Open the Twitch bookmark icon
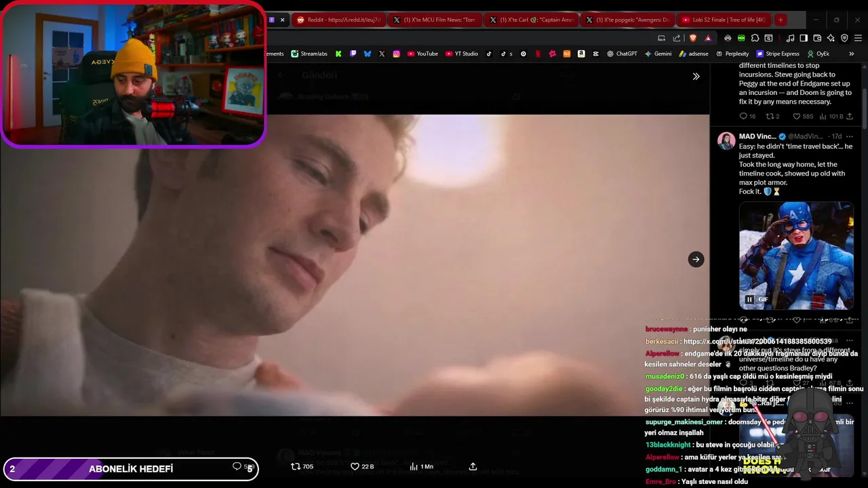Image resolution: width=868 pixels, height=488 pixels. tap(353, 54)
